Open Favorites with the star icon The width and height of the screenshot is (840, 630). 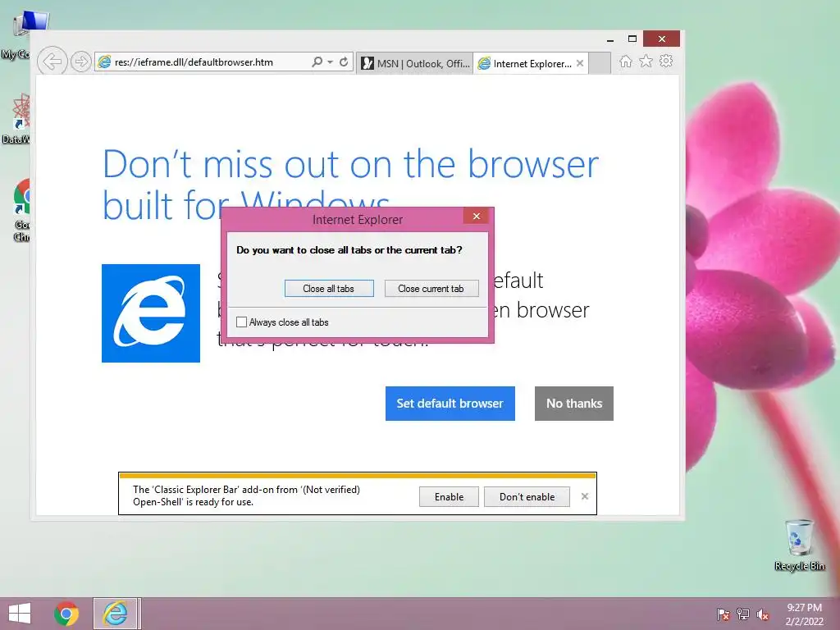[646, 61]
